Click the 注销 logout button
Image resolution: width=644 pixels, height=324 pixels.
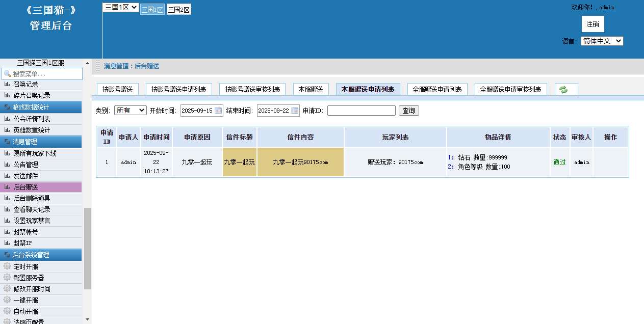[x=593, y=24]
